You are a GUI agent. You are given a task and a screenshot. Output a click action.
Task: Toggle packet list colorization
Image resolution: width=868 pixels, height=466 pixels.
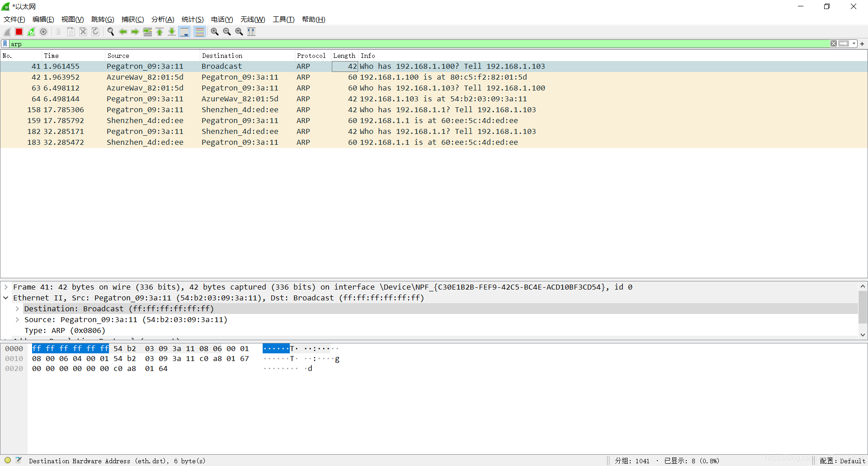coord(199,32)
